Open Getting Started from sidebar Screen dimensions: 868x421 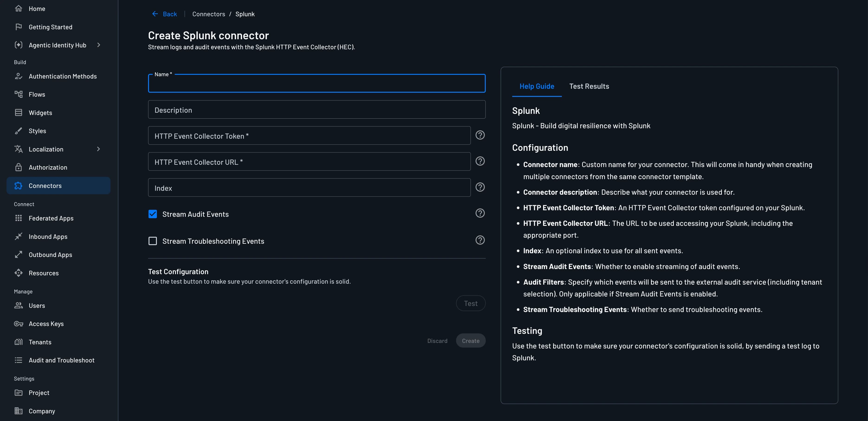(x=59, y=27)
